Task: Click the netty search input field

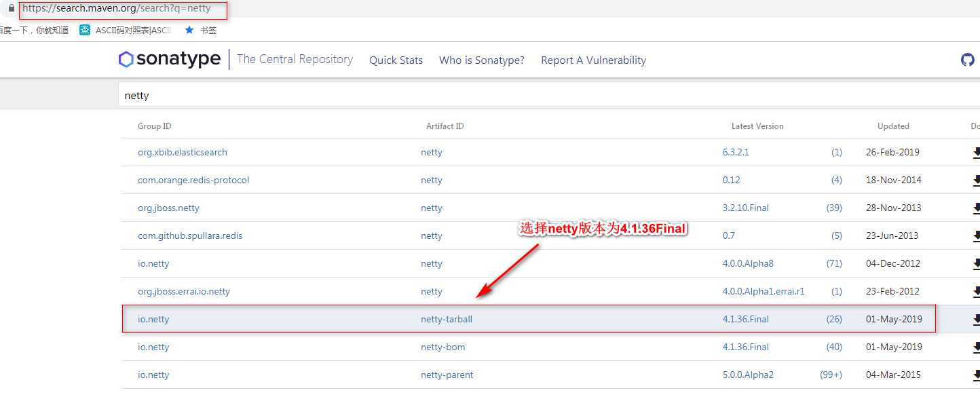Action: (549, 95)
